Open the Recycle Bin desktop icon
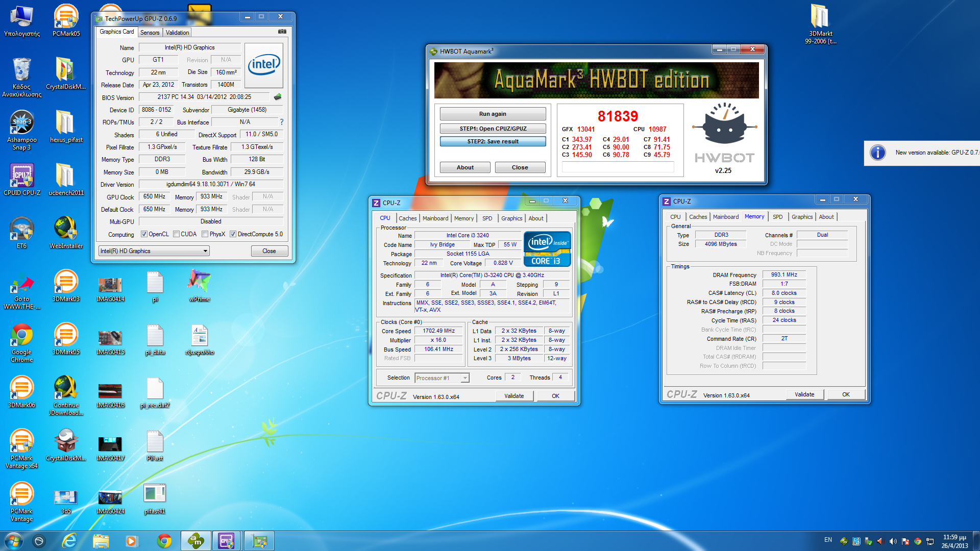Viewport: 980px width, 551px height. pos(21,77)
